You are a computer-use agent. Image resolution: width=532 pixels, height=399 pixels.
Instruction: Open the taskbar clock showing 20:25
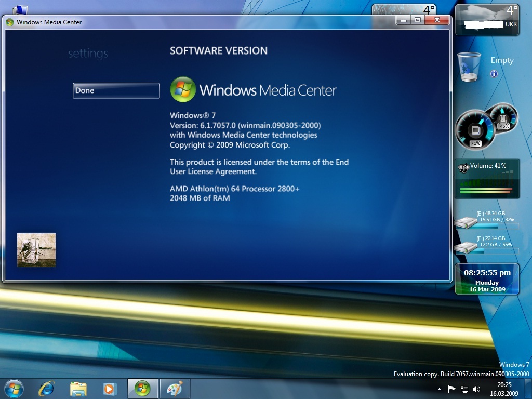504,389
